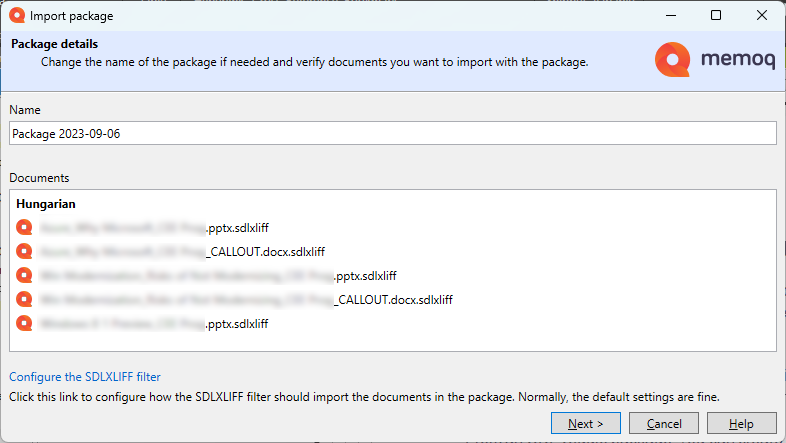Screen dimensions: 786x443
Task: Click the memoQ icon of the third listed document
Action: click(x=24, y=276)
